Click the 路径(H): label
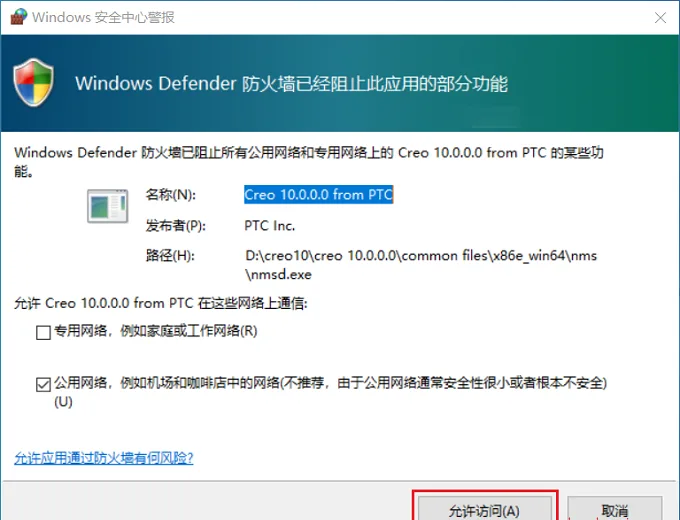 pos(170,255)
